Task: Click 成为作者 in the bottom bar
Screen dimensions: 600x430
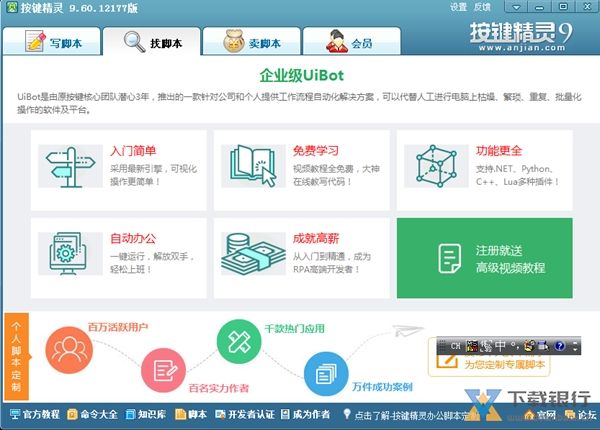Action: point(305,414)
